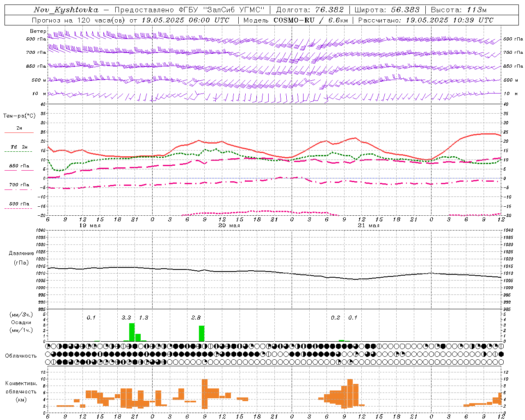The width and height of the screenshot is (525, 420).
Task: Click the '(мм/3ч.)' precipitation unit label
Action: click(21, 315)
